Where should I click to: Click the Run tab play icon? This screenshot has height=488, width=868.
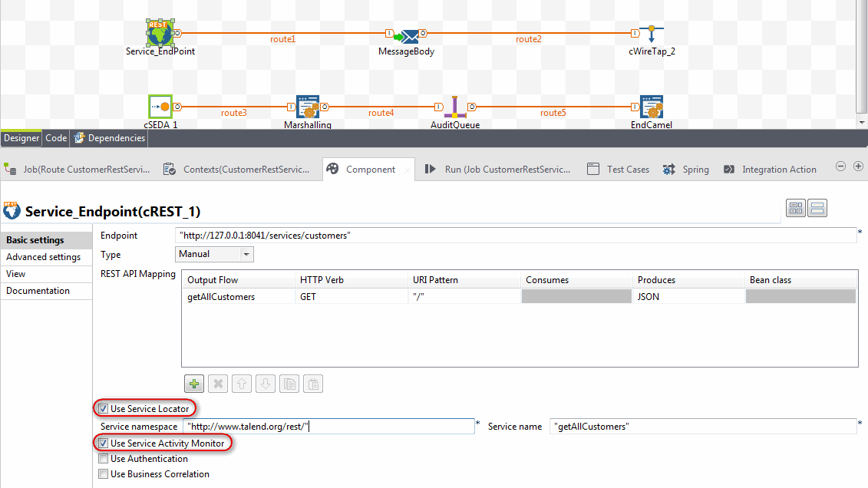[430, 169]
